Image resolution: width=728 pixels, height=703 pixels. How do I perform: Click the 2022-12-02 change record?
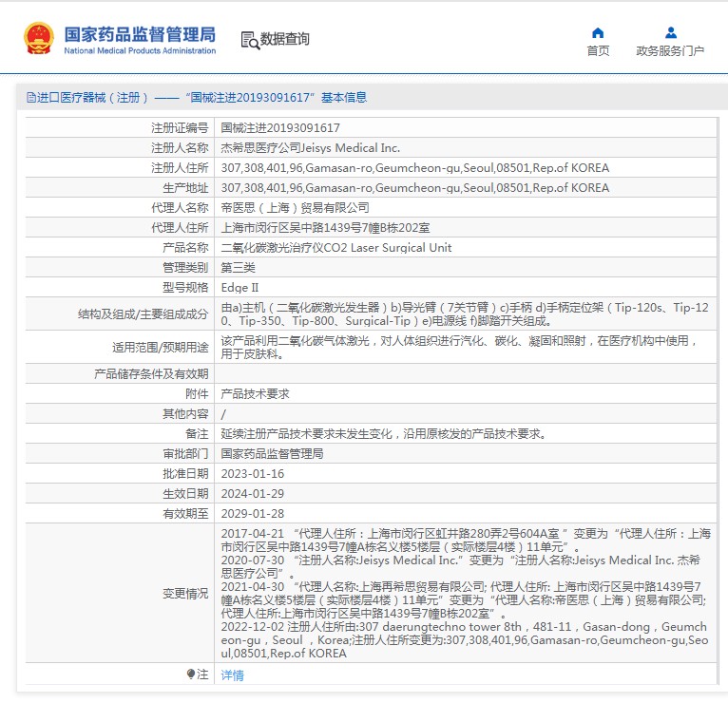click(465, 640)
